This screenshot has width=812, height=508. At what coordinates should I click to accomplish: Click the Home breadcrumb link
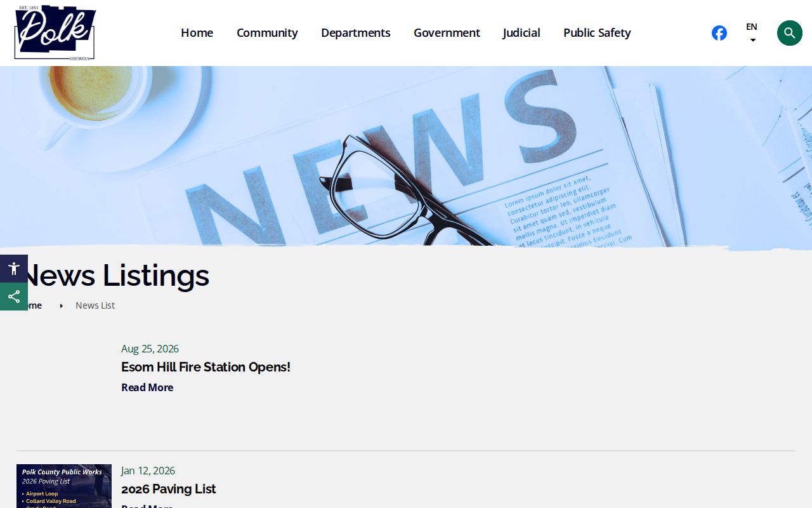tap(29, 305)
